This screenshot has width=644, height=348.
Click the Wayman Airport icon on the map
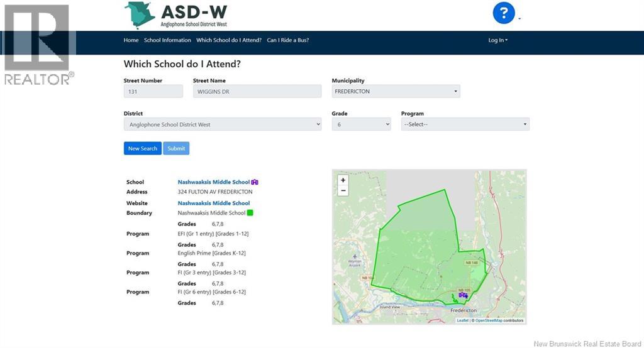click(356, 256)
